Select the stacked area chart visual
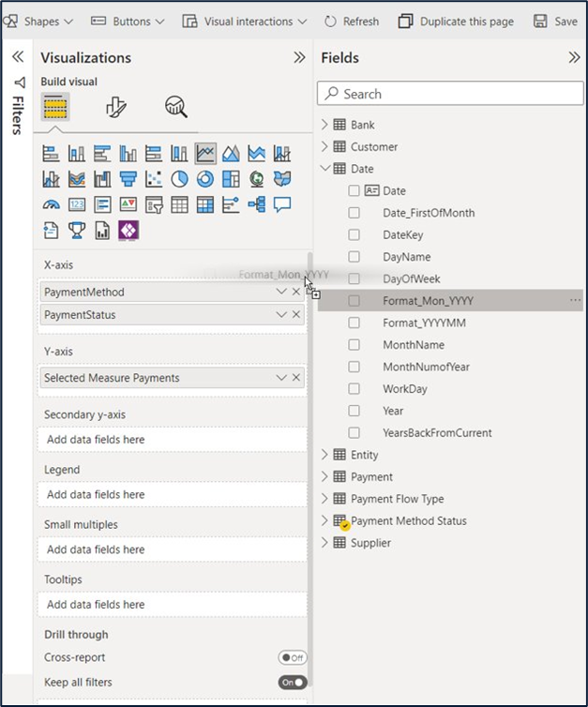 tap(257, 154)
